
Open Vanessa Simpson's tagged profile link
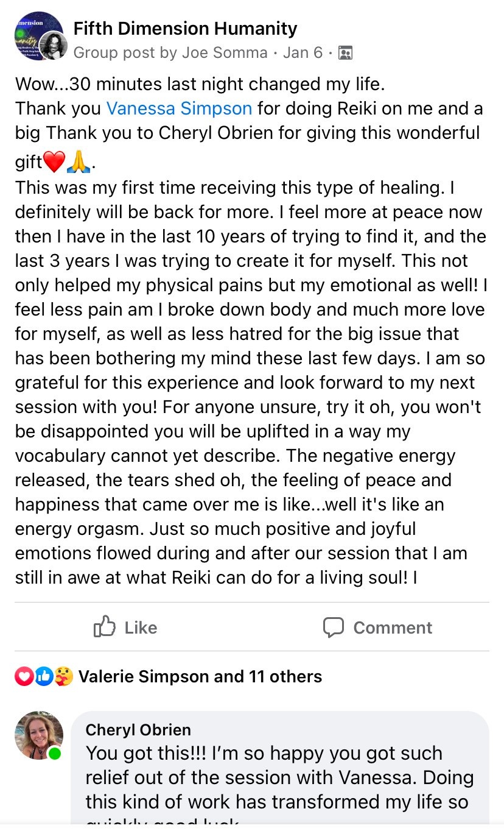pyautogui.click(x=179, y=108)
